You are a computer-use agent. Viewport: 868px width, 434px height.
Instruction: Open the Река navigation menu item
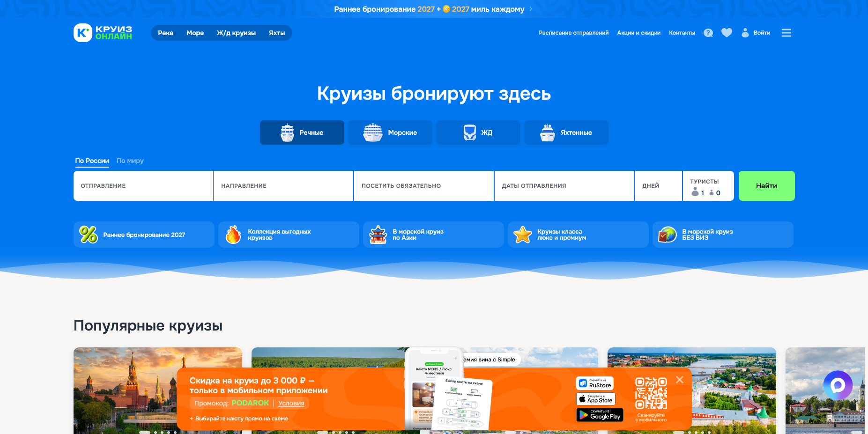(165, 33)
